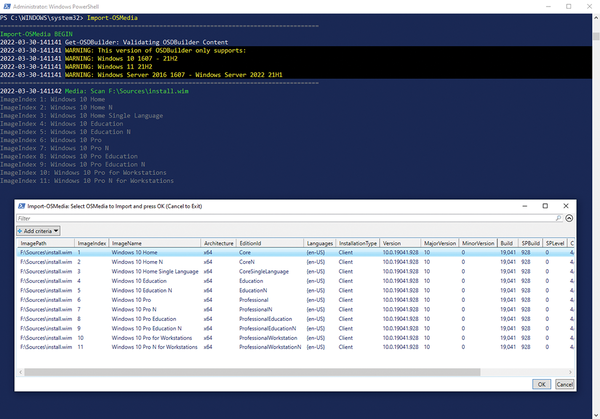Click the PowerShell icon in main title bar
Screen dimensions: 600x419
[x=7, y=7]
